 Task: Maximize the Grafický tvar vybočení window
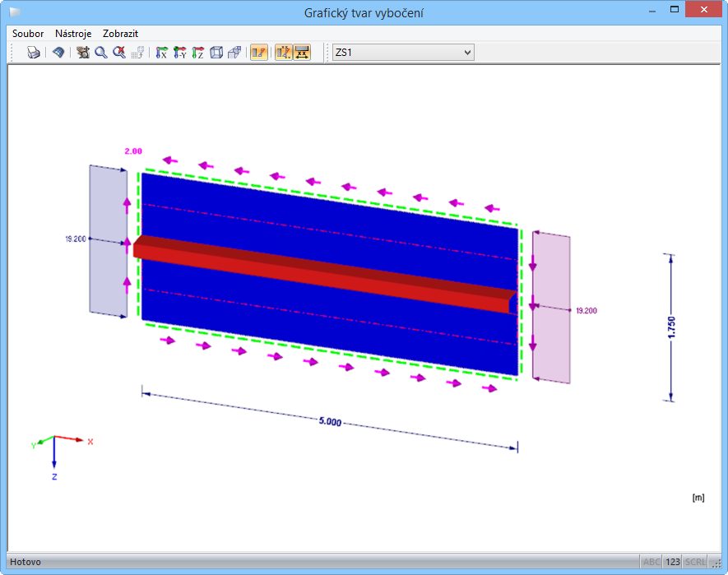675,10
